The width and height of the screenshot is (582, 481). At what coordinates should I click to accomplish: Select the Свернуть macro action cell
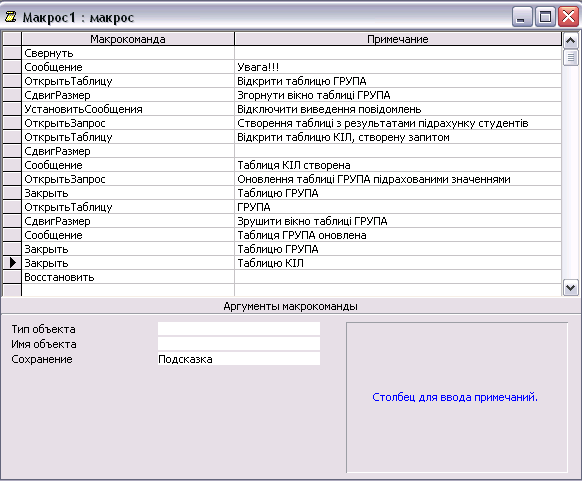point(128,53)
